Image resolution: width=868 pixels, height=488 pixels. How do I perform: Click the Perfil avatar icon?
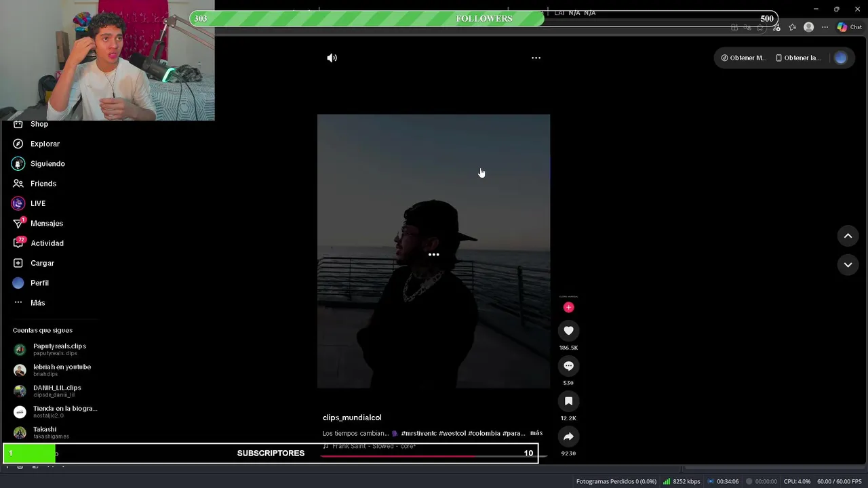click(x=18, y=283)
